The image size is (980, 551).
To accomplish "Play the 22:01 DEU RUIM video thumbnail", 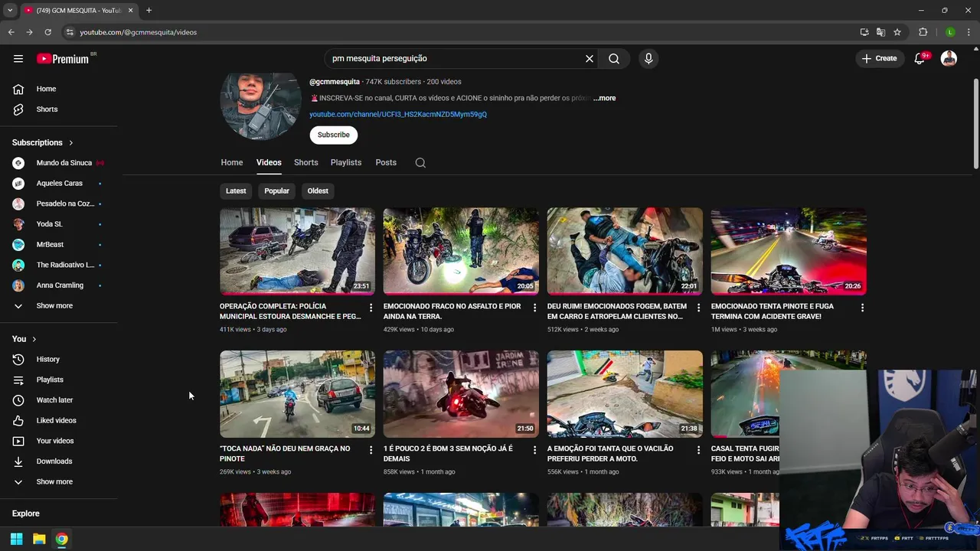I will coord(625,251).
